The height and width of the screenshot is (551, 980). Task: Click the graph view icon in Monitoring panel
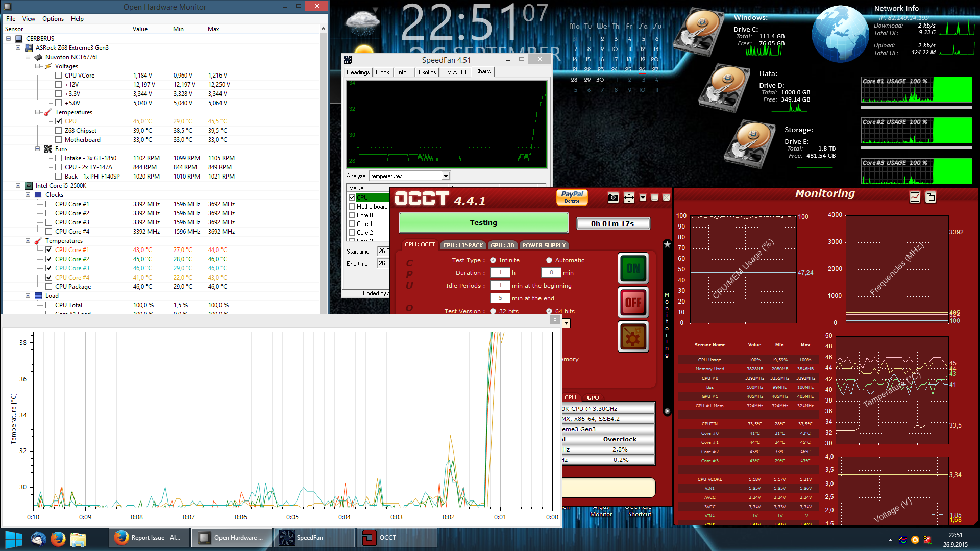[x=915, y=197]
